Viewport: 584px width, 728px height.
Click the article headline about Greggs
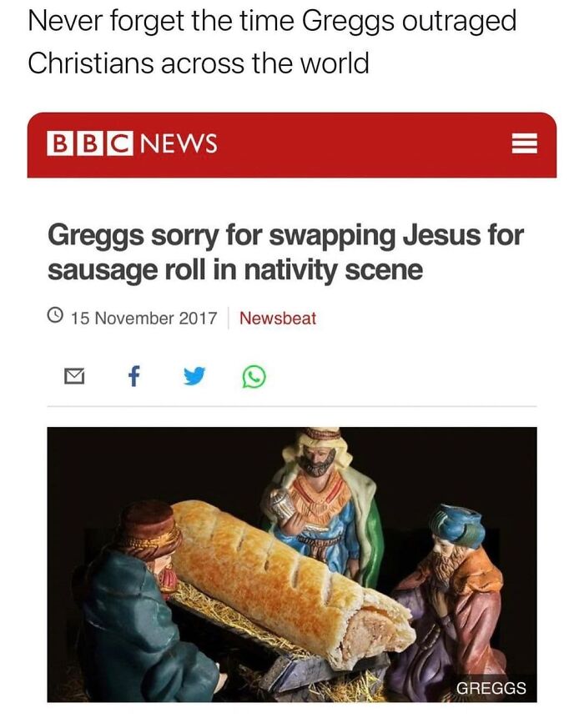288,250
